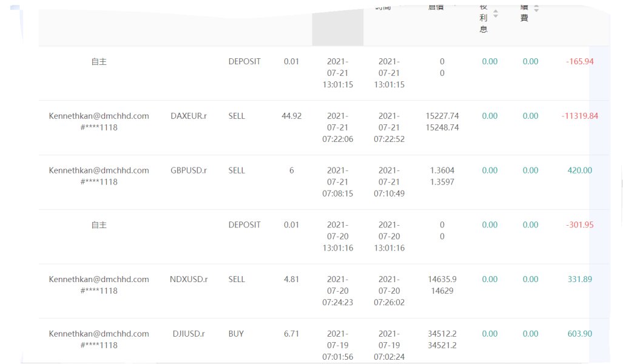Click 自主 in the 2021-07-21 deposit row

pyautogui.click(x=99, y=61)
